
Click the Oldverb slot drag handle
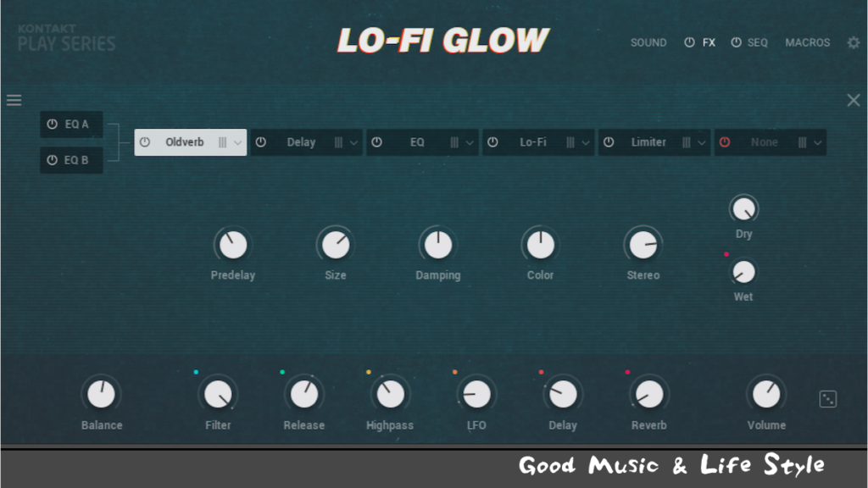pos(223,142)
